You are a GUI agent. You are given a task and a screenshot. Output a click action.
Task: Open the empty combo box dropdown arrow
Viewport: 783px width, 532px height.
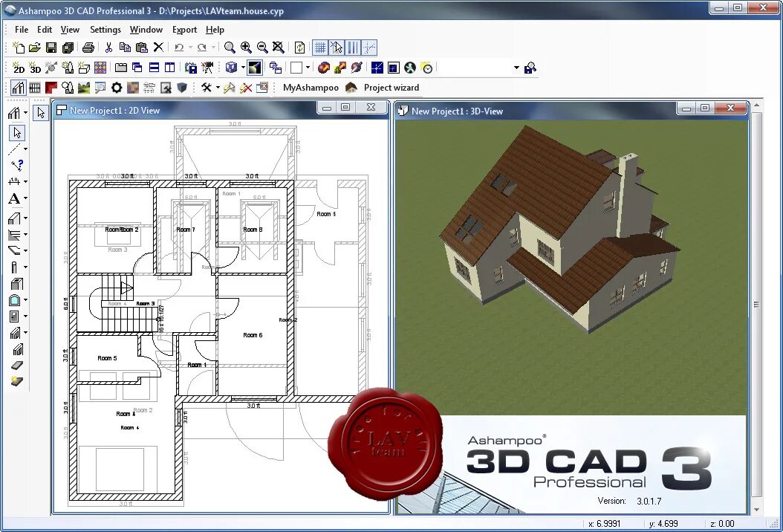516,68
